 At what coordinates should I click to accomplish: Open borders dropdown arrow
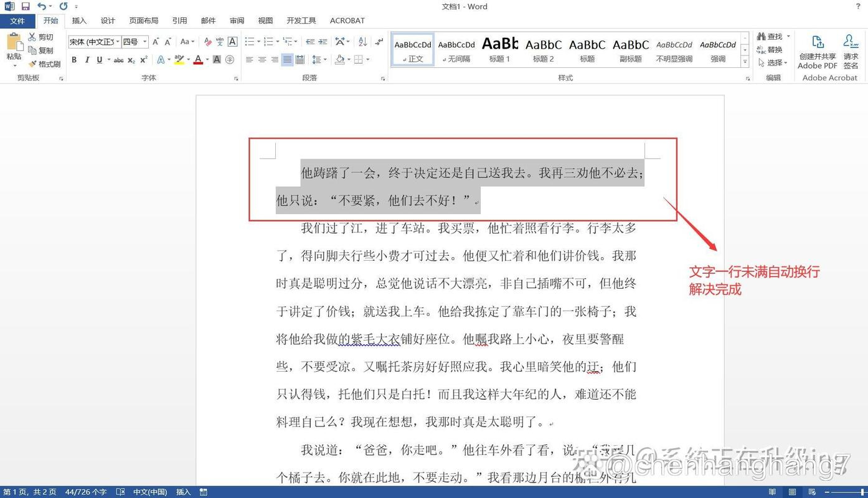[x=368, y=60]
